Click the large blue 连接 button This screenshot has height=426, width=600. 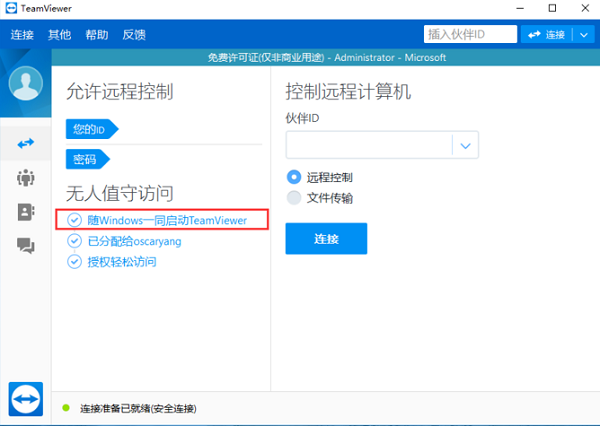[326, 239]
